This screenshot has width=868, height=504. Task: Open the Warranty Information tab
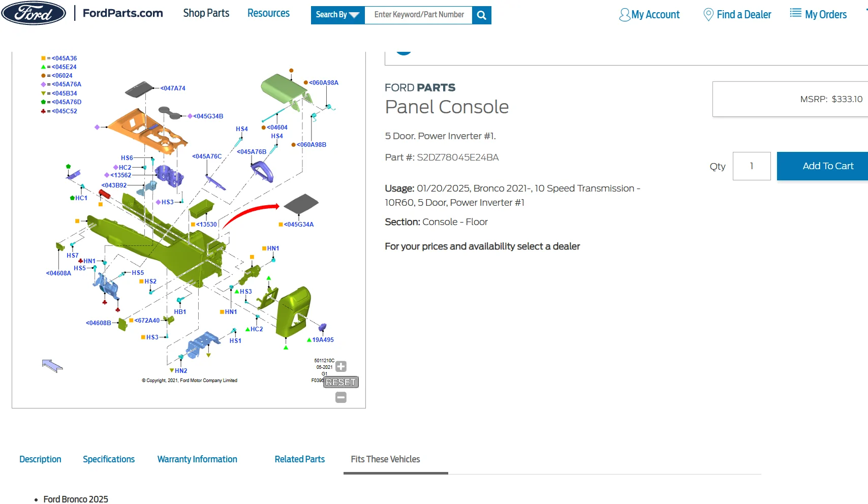pos(197,459)
